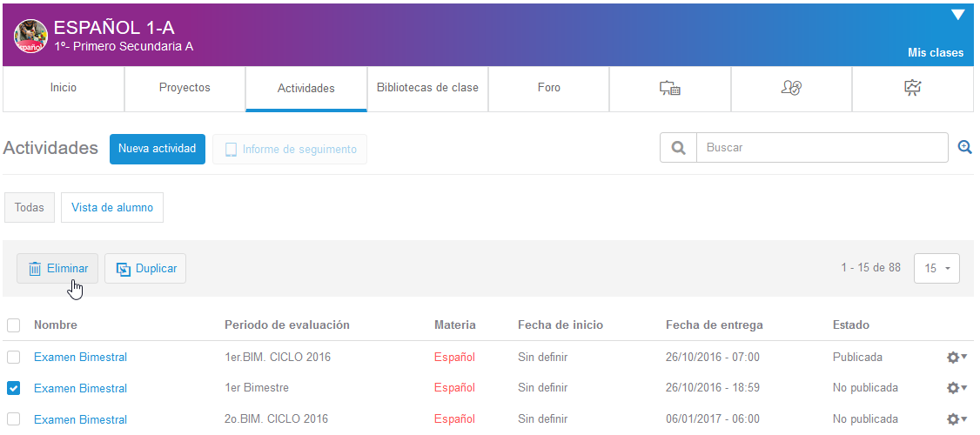Open gear menu for 1er Bimestre row
The image size is (980, 435).
pos(957,388)
